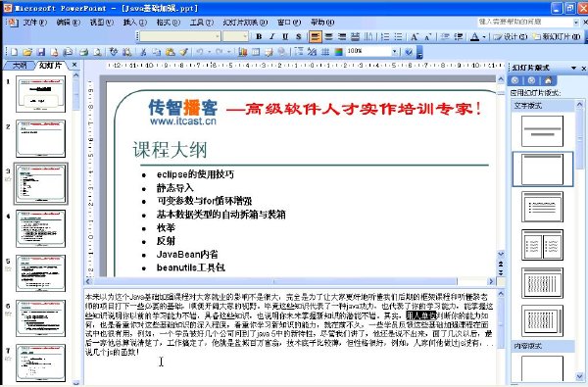This screenshot has height=387, width=588.
Task: Click the New presentation icon
Action: pyautogui.click(x=14, y=52)
